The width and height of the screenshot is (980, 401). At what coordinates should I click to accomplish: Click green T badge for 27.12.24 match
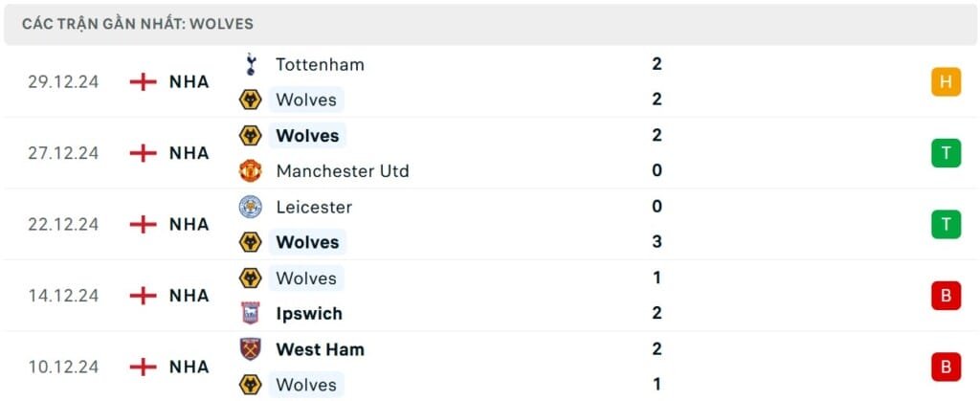point(946,153)
